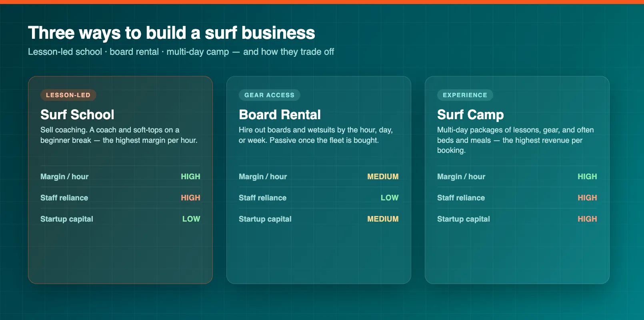The width and height of the screenshot is (644, 320).
Task: Click 'Startup capital' label in Surf Camp card
Action: 464,219
